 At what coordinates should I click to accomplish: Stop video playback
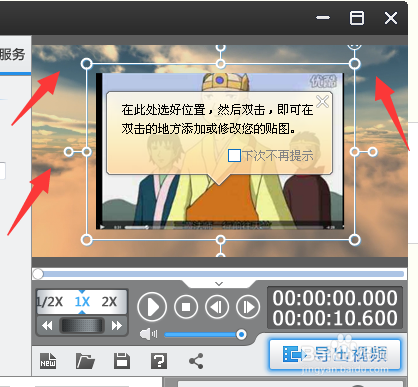tap(186, 307)
